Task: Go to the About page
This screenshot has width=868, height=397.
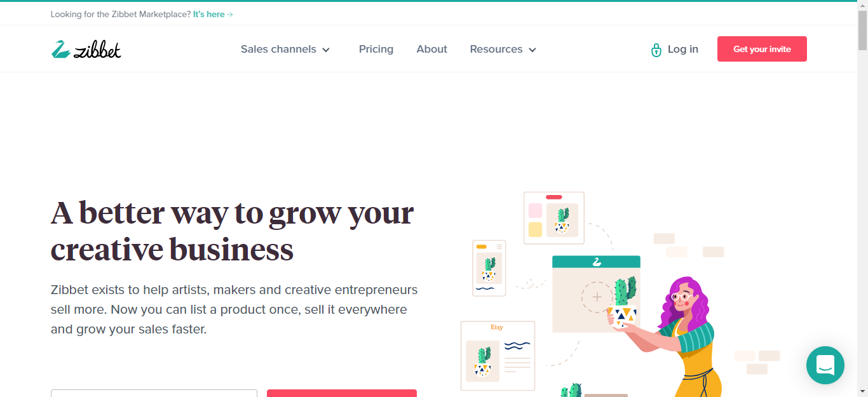Action: pos(432,49)
